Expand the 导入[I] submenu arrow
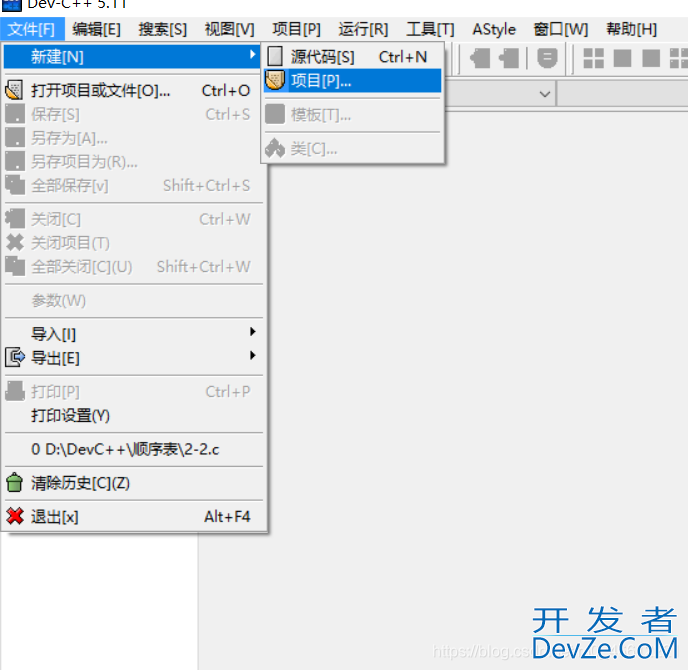 click(x=252, y=331)
